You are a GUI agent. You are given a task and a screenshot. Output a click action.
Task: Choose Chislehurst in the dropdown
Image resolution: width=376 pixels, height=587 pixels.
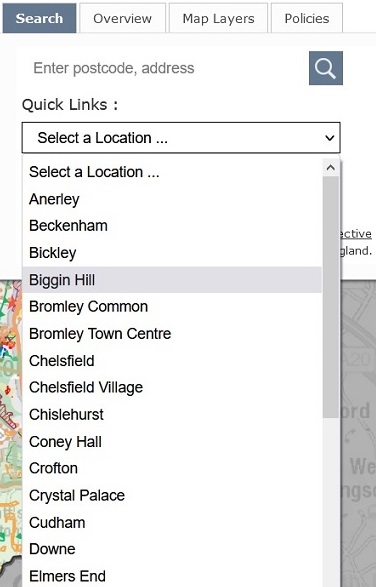[172, 414]
